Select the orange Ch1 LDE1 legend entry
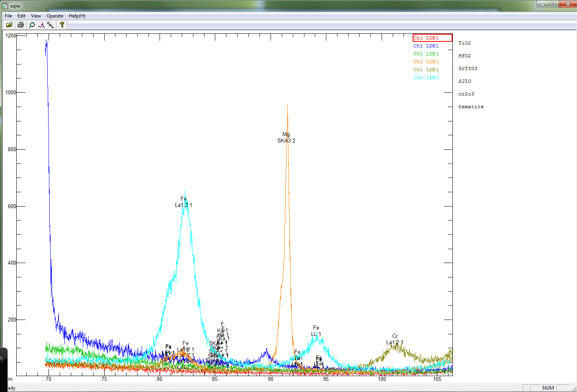The width and height of the screenshot is (577, 392). pos(426,62)
